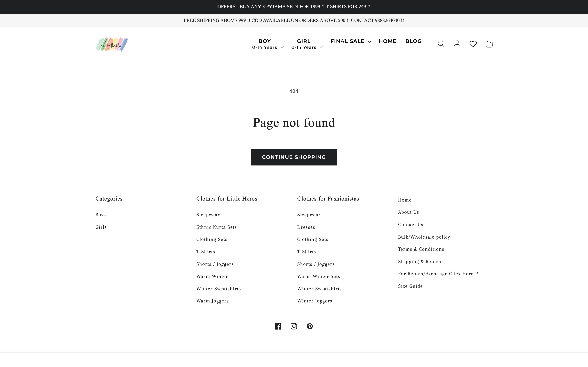
Task: Open the FINAL SALE dropdown
Action: pos(350,41)
